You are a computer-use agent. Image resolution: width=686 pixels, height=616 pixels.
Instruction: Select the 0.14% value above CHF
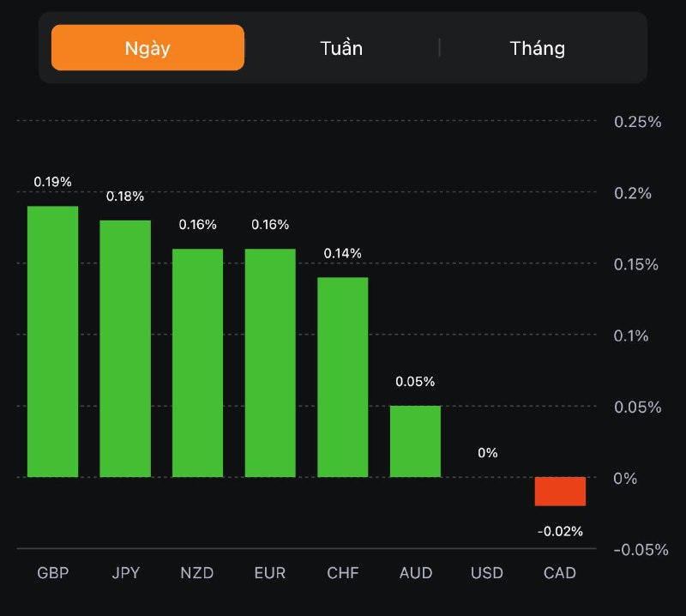tap(343, 253)
